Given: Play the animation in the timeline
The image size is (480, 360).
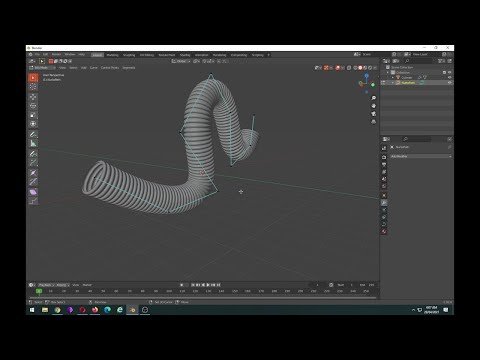Looking at the screenshot, I should [x=208, y=285].
